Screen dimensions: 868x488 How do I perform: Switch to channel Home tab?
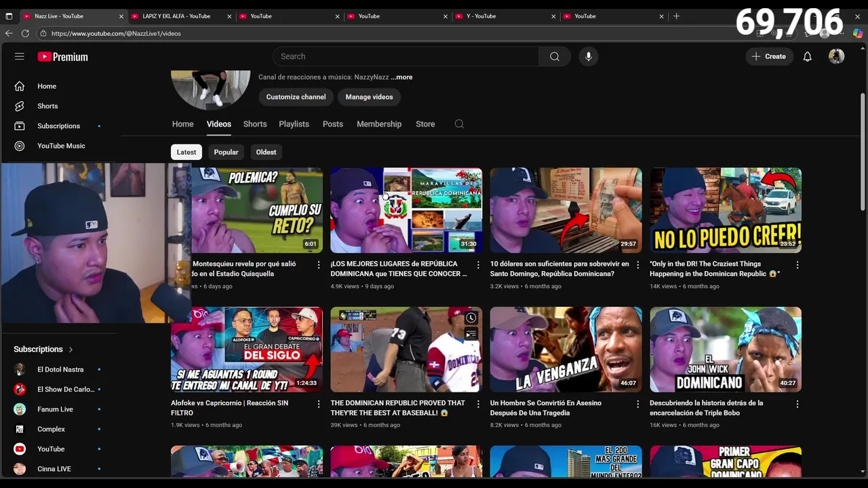(182, 124)
